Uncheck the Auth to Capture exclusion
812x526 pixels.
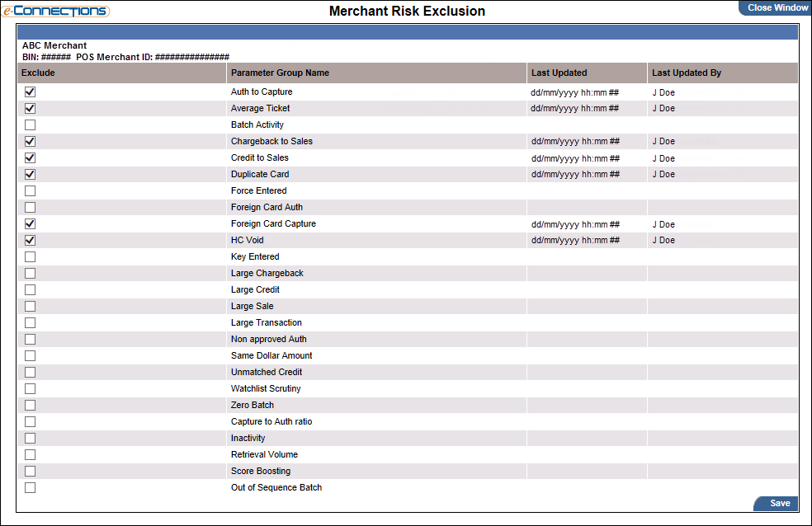(x=31, y=92)
